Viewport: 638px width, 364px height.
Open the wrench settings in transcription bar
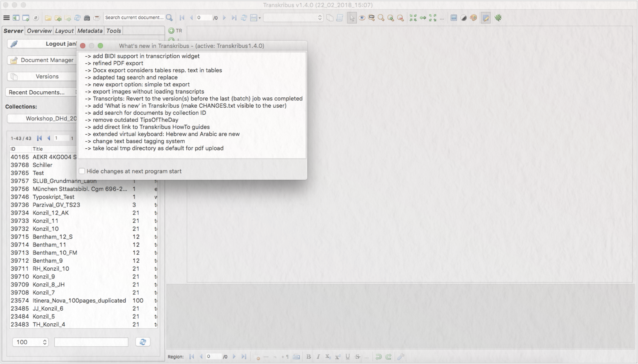(x=401, y=357)
